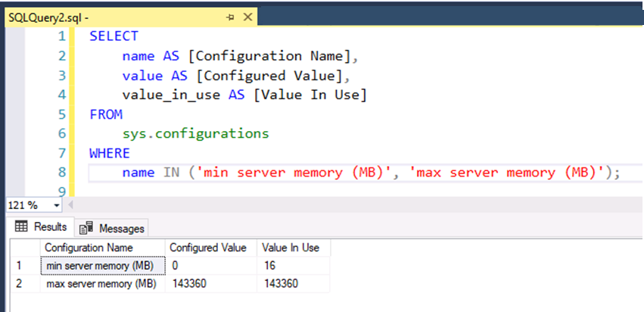This screenshot has height=312, width=644.
Task: Click the horizontal scrollbar left arrow in editor
Action: (70, 205)
